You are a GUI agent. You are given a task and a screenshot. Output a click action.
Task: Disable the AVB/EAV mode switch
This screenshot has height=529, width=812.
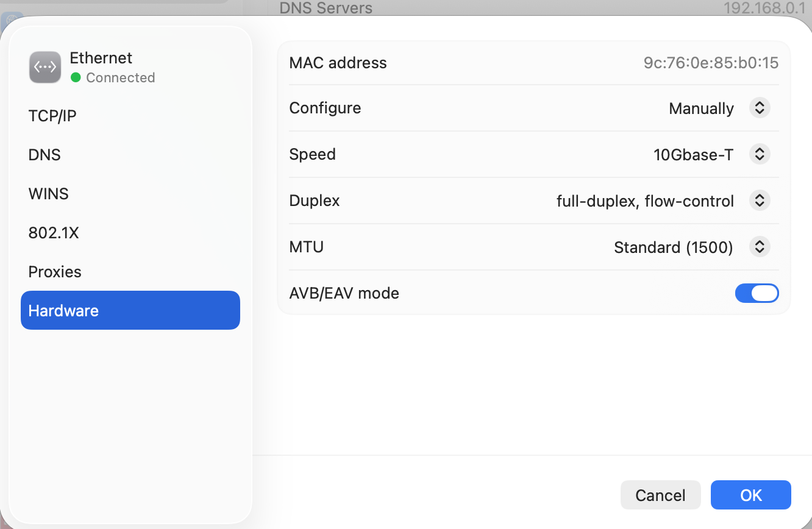point(757,293)
